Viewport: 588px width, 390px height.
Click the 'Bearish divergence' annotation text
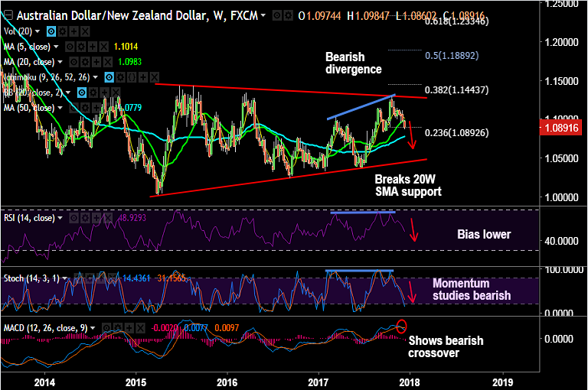pos(353,63)
